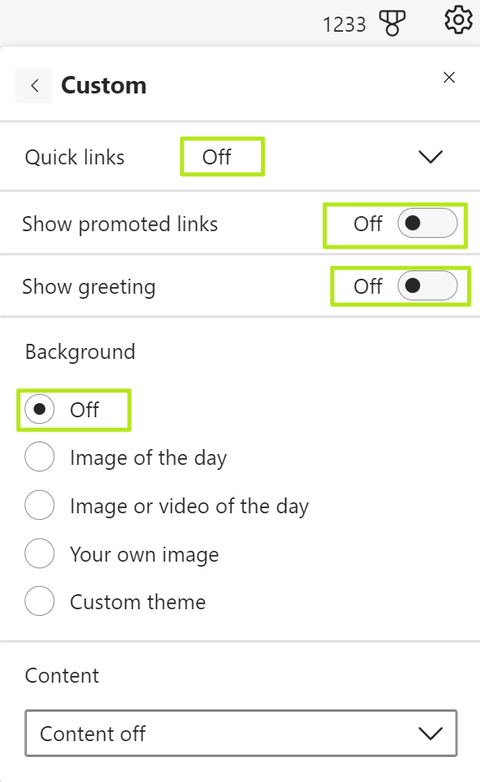Click the Show greeting label
The width and height of the screenshot is (480, 782).
point(89,287)
